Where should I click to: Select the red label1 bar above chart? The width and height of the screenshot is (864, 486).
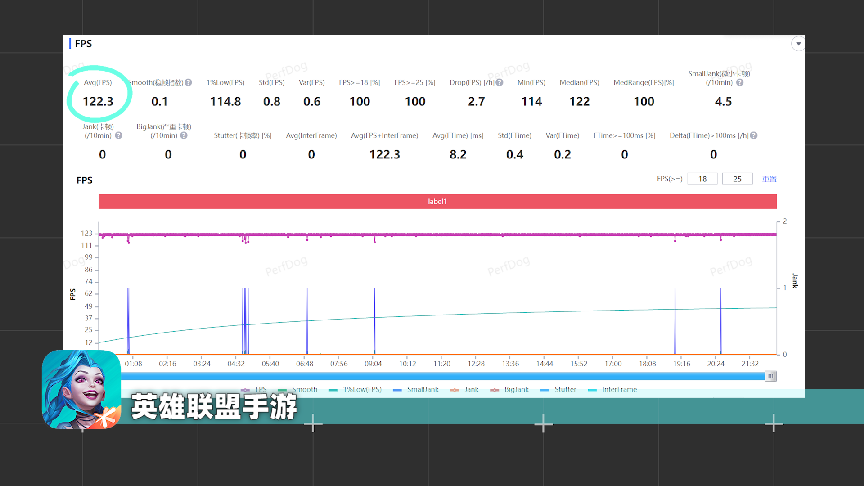pyautogui.click(x=437, y=201)
